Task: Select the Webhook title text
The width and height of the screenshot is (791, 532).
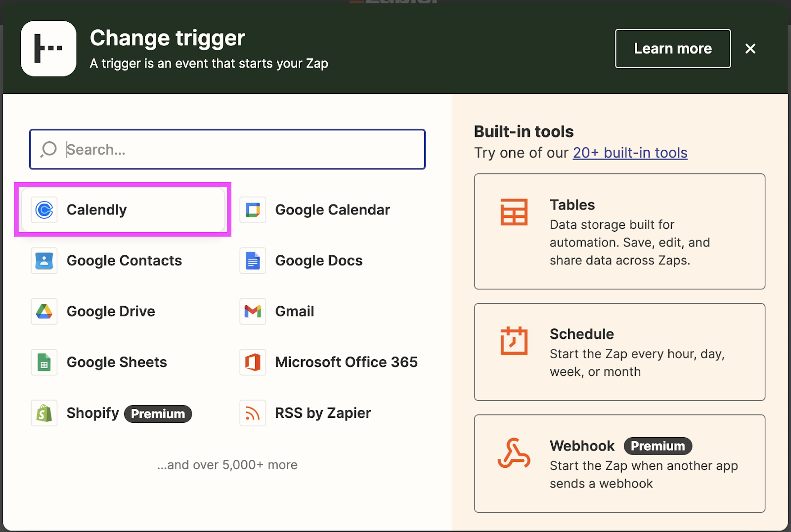Action: pyautogui.click(x=582, y=446)
